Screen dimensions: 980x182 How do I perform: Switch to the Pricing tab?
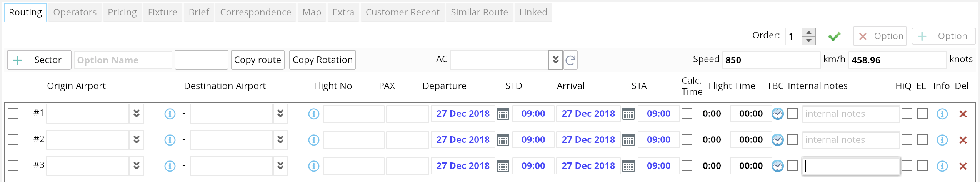pos(122,12)
